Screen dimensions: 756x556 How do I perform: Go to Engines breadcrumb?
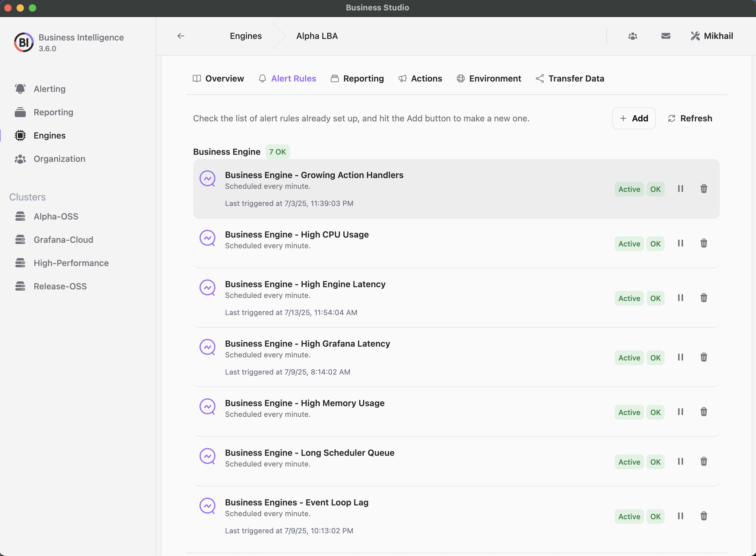pyautogui.click(x=246, y=36)
